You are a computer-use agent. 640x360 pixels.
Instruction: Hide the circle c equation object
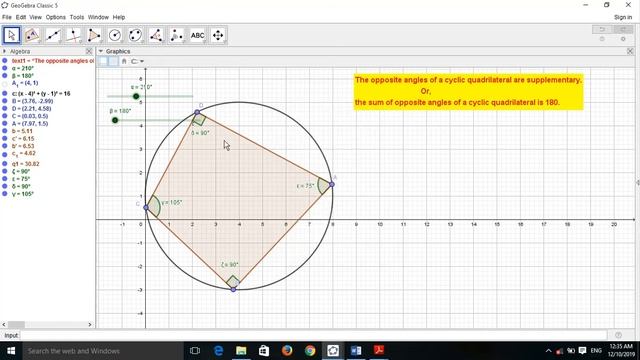point(5,93)
